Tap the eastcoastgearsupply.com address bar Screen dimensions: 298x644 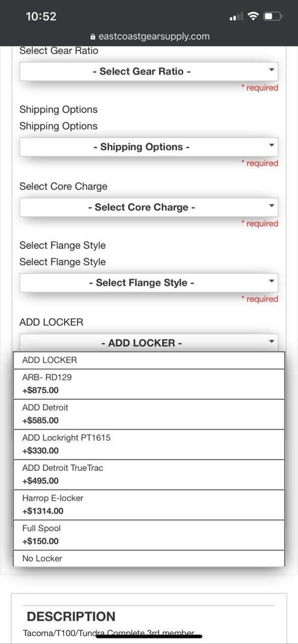click(149, 37)
